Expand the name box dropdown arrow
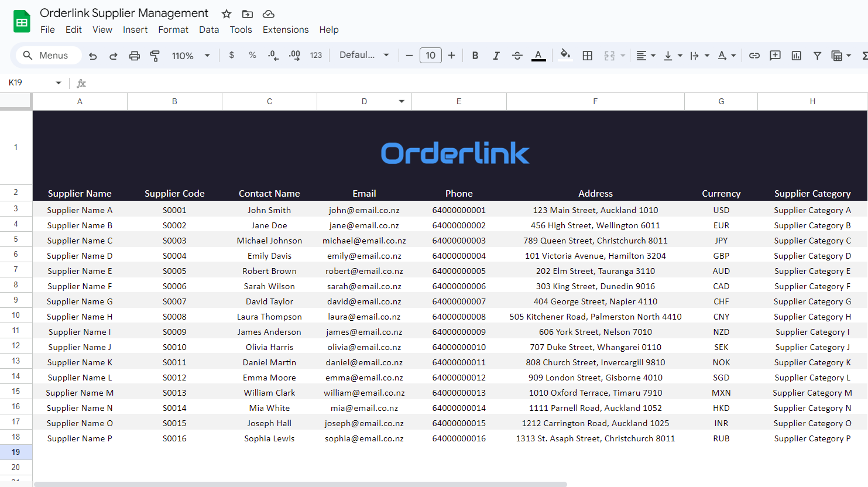 coord(59,83)
